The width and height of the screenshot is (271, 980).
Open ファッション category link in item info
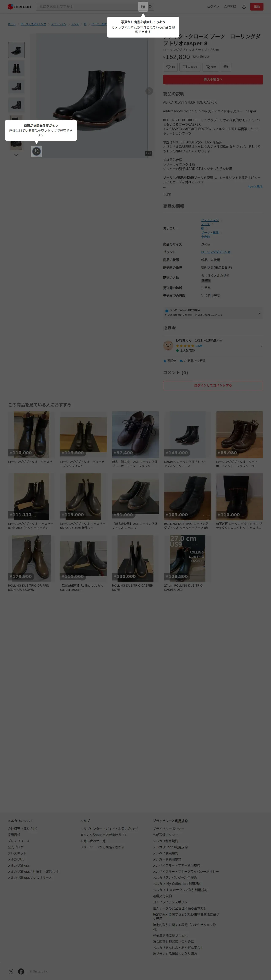click(210, 220)
